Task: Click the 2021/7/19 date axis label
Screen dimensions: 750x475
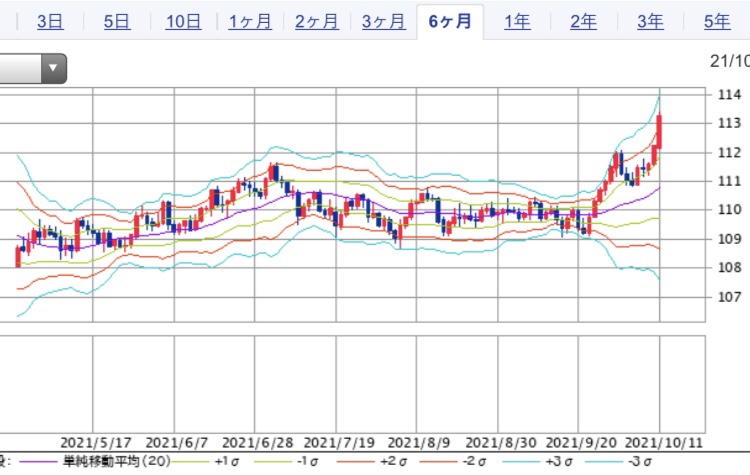Action: coord(339,442)
